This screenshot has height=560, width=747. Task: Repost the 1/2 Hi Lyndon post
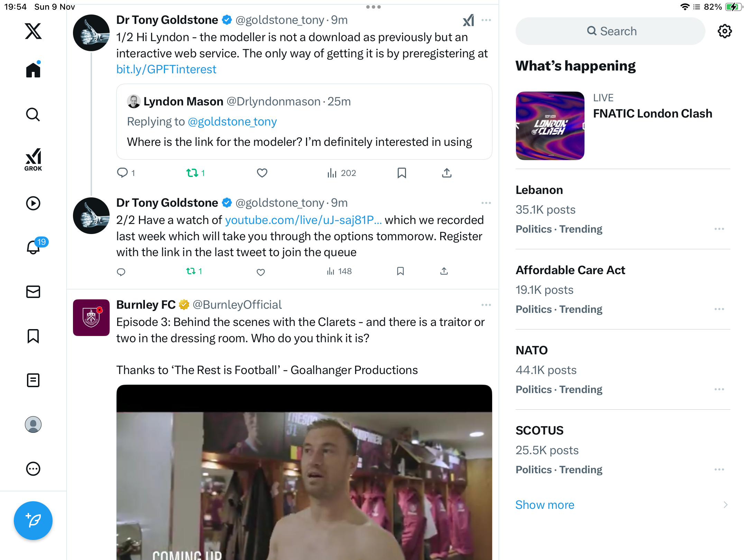click(x=192, y=173)
